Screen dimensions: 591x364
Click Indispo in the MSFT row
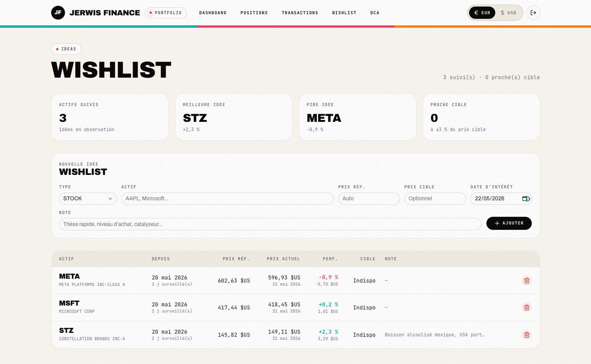pos(364,308)
